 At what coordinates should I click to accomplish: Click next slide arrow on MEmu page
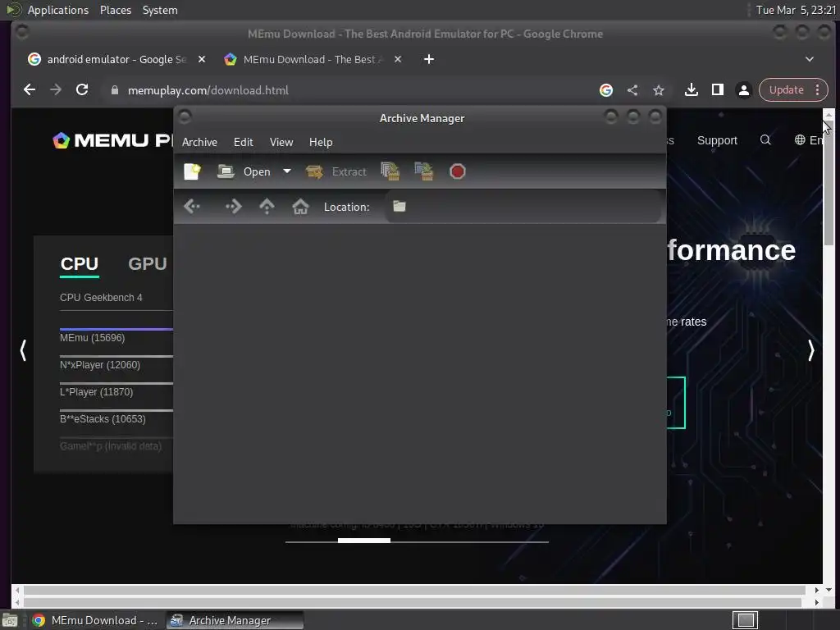click(810, 350)
